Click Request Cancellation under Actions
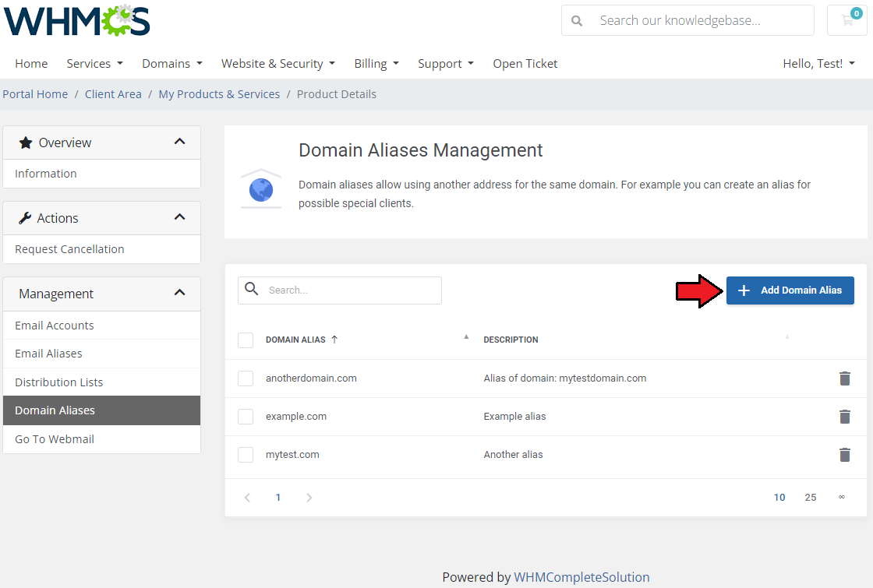Screen dimensions: 873x588 click(x=102, y=249)
